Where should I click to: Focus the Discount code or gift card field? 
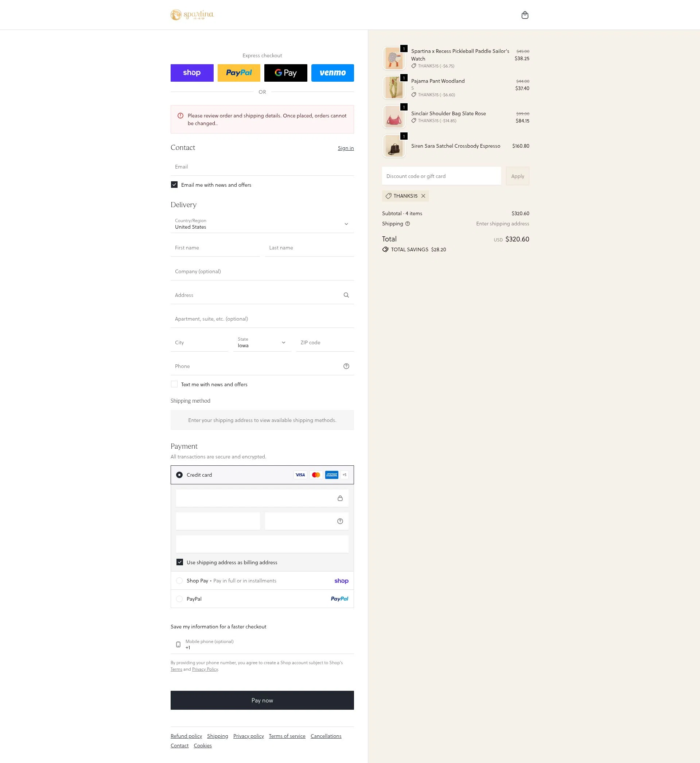click(441, 176)
